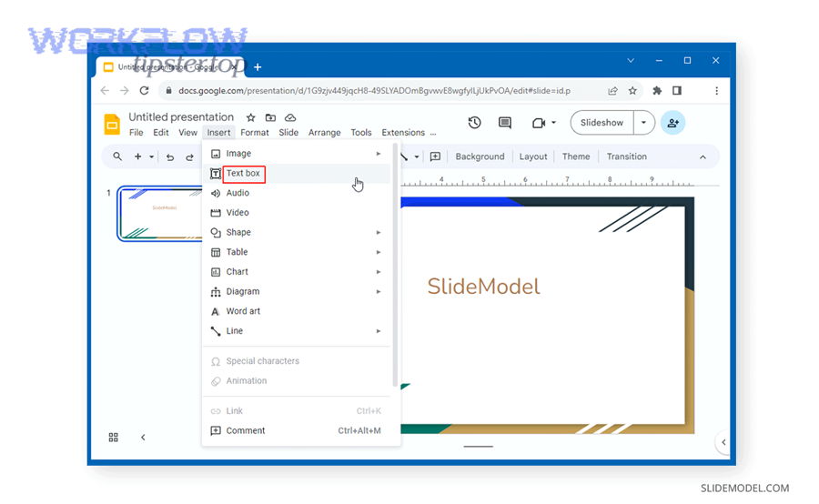
Task: Click the share people button
Action: (x=672, y=123)
